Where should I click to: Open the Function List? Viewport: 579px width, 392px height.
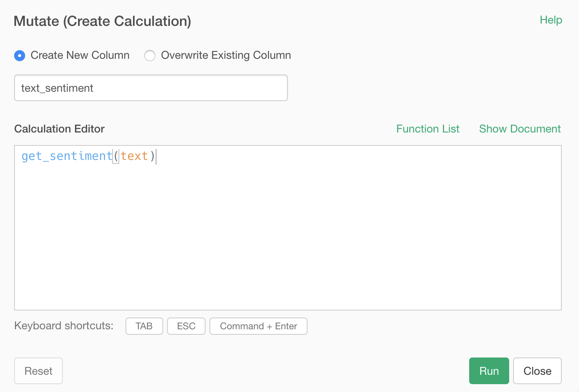tap(428, 129)
